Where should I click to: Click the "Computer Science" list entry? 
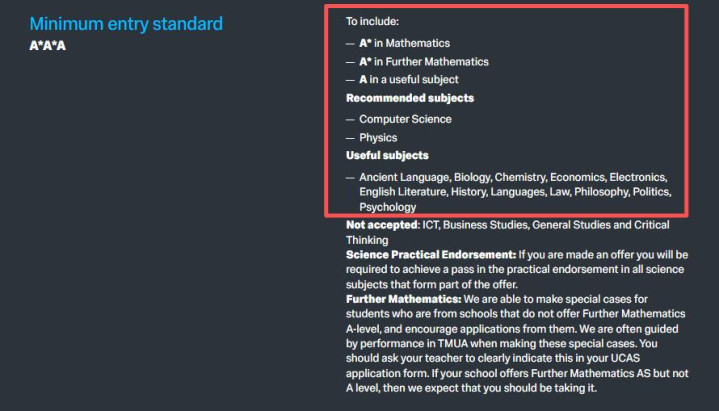pyautogui.click(x=405, y=119)
